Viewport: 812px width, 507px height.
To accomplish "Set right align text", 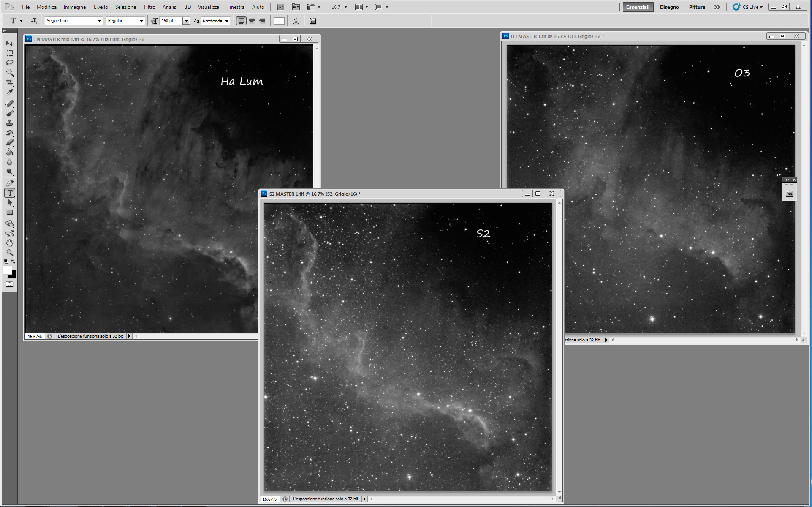I will pyautogui.click(x=262, y=21).
